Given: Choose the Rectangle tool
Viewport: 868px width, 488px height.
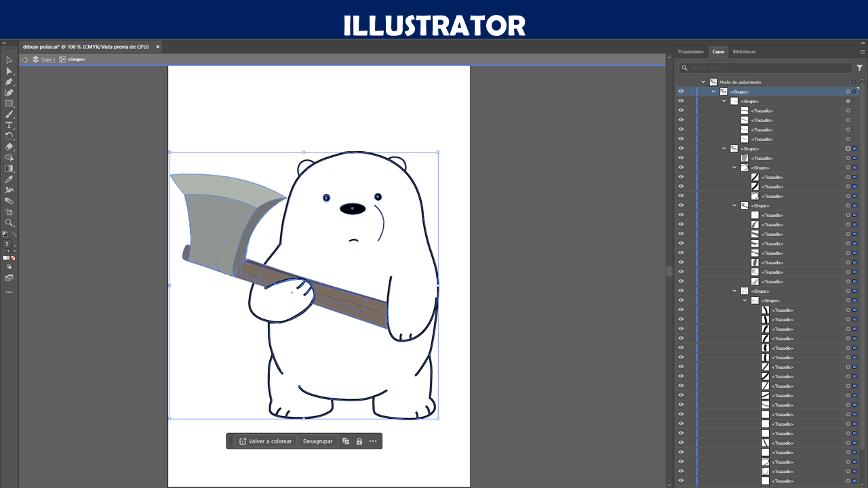Looking at the screenshot, I should tap(9, 104).
